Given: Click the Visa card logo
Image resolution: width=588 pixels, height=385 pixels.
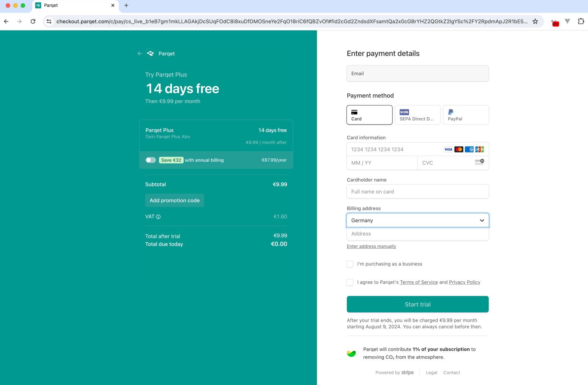Looking at the screenshot, I should (x=448, y=150).
